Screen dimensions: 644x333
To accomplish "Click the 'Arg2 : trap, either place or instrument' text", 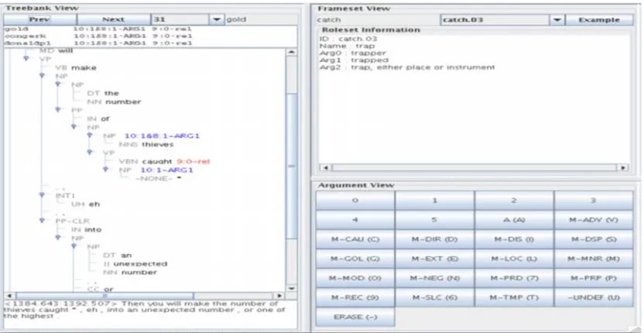I will (407, 67).
